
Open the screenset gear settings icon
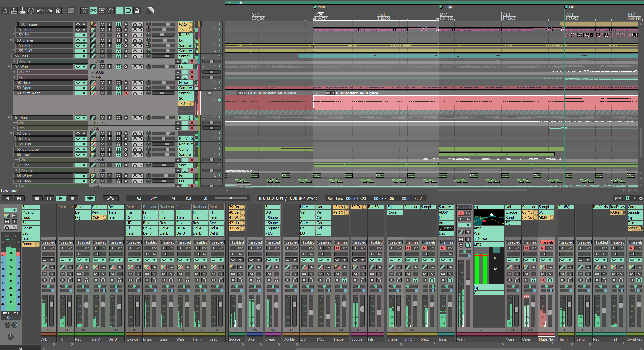pos(641,198)
